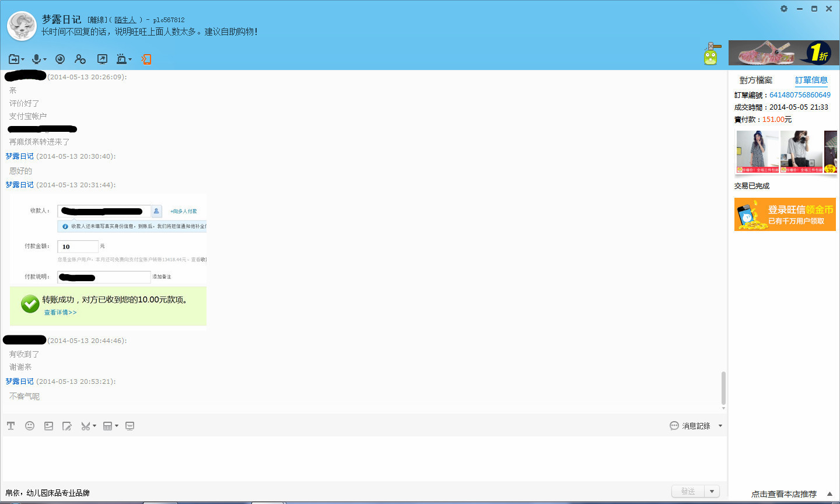Click the 151.00元 payment amount

777,120
